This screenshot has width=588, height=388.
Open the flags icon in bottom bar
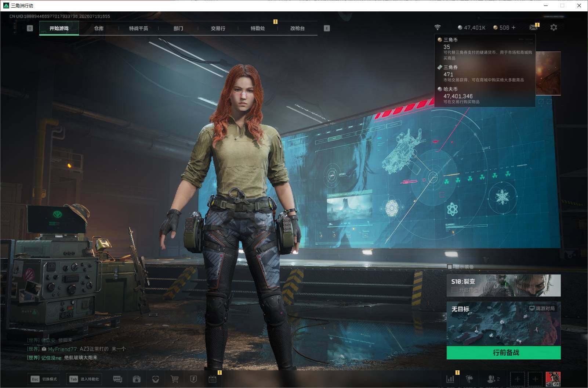[469, 379]
